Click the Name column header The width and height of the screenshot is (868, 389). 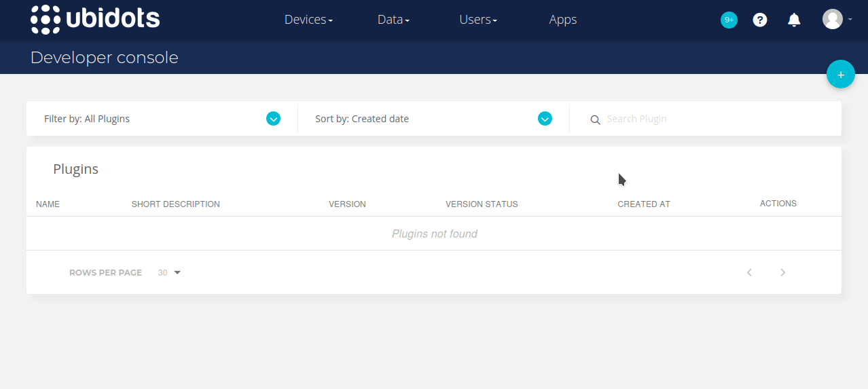tap(48, 204)
